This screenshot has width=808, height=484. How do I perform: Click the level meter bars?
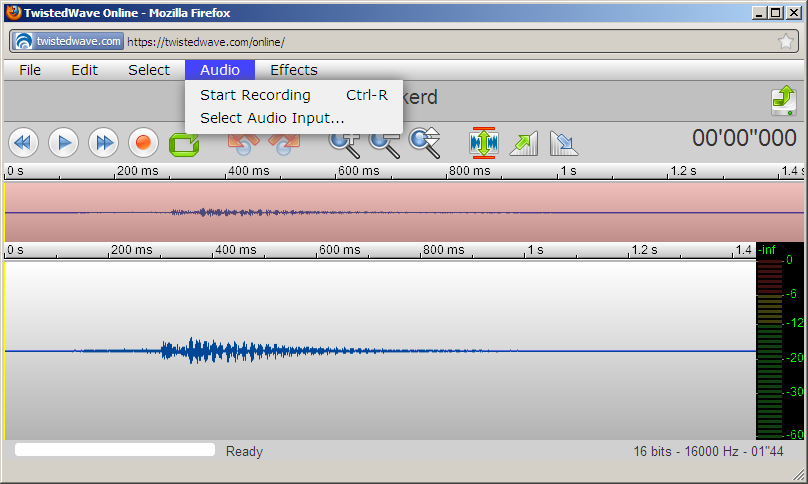(x=769, y=349)
